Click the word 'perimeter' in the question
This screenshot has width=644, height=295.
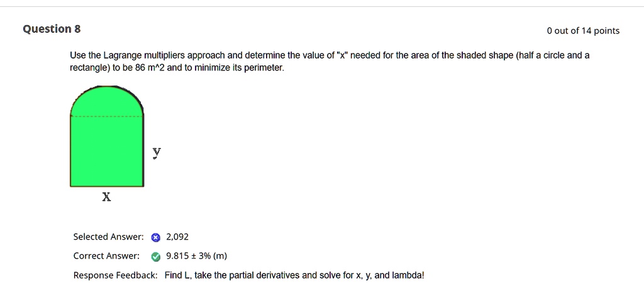coord(264,68)
